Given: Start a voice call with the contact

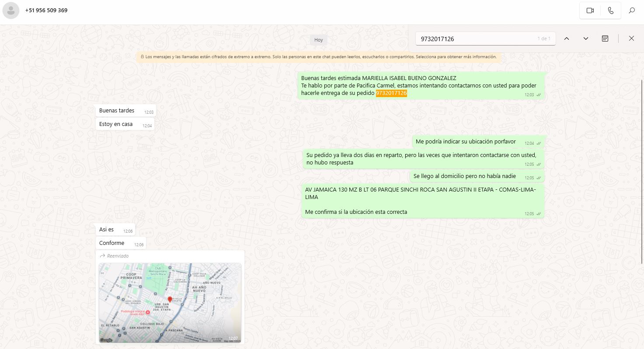Looking at the screenshot, I should tap(611, 10).
